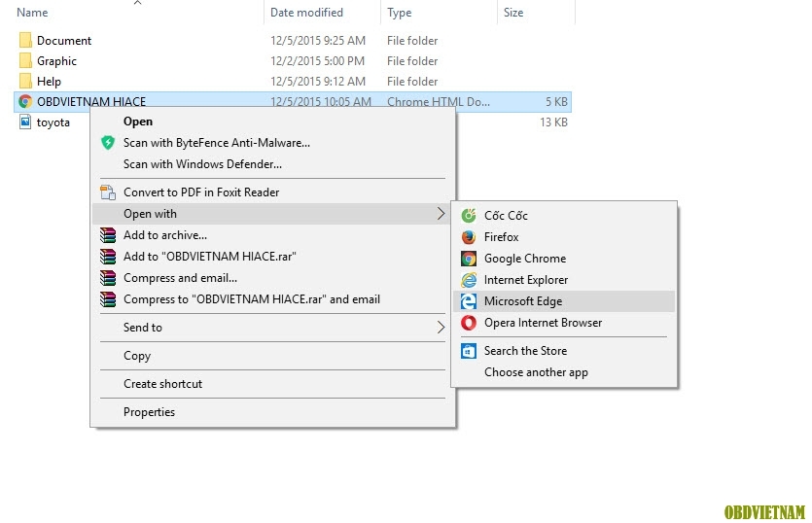Click the Opera browser icon
Screen dimensions: 812x523
click(469, 323)
